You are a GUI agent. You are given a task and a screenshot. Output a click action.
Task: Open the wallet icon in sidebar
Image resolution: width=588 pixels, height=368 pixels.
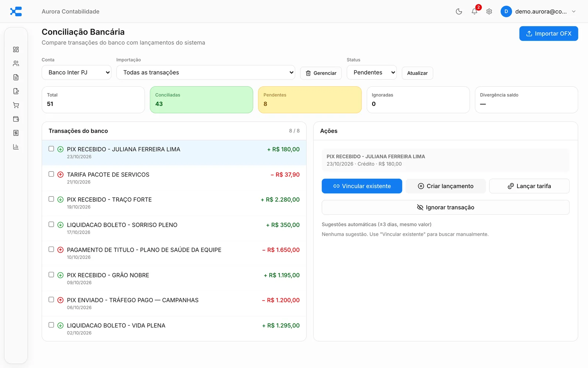click(16, 119)
